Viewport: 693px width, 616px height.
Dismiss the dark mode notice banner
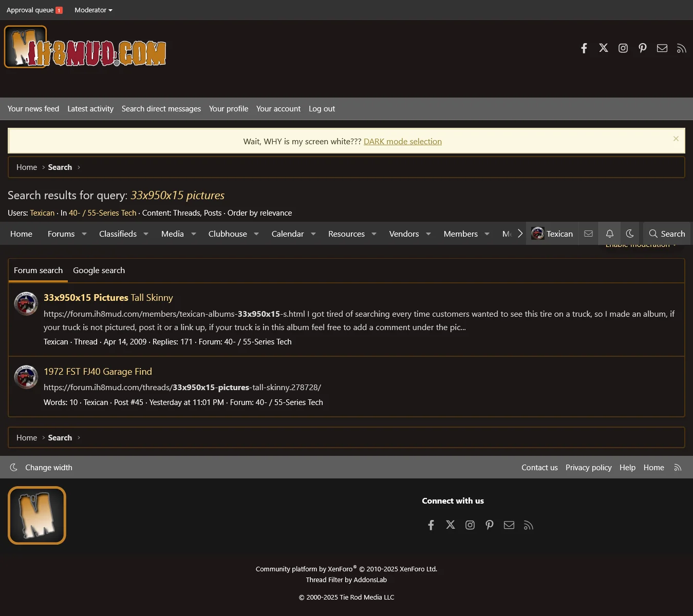676,139
